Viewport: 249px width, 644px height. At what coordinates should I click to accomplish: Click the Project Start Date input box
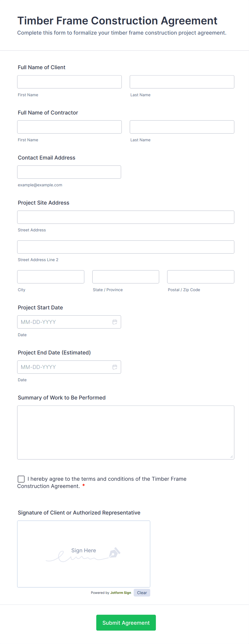pos(64,322)
